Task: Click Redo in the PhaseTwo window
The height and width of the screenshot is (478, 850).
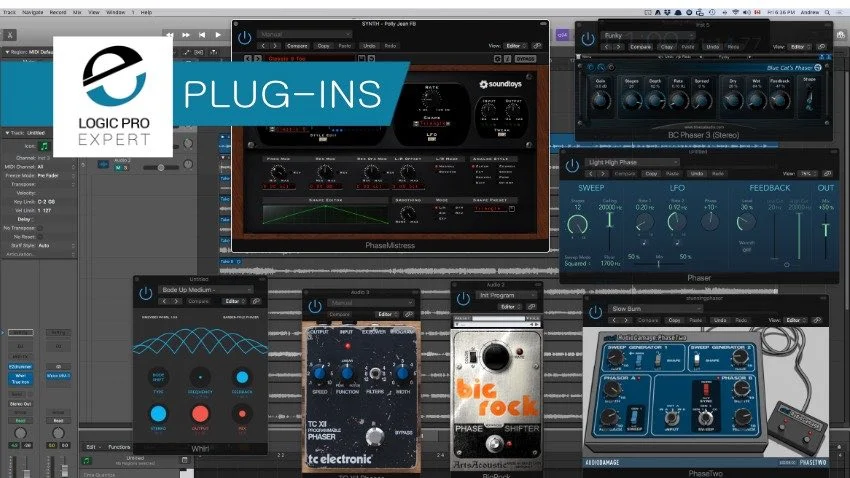Action: pos(741,320)
